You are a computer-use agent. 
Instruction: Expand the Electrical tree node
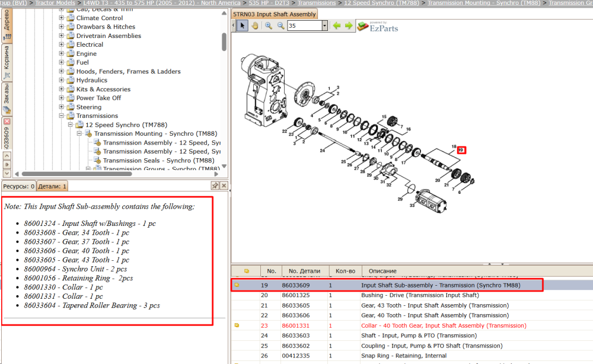(x=61, y=44)
